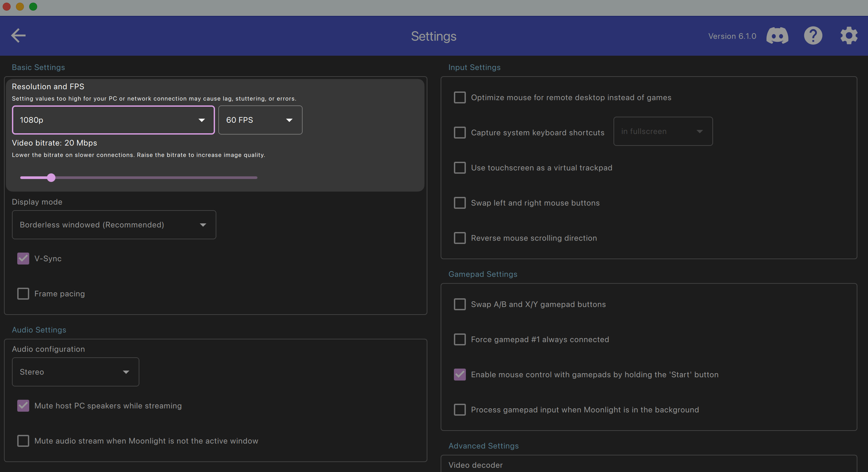Enable Optimize mouse for remote desktop
The image size is (868, 472).
tap(460, 98)
